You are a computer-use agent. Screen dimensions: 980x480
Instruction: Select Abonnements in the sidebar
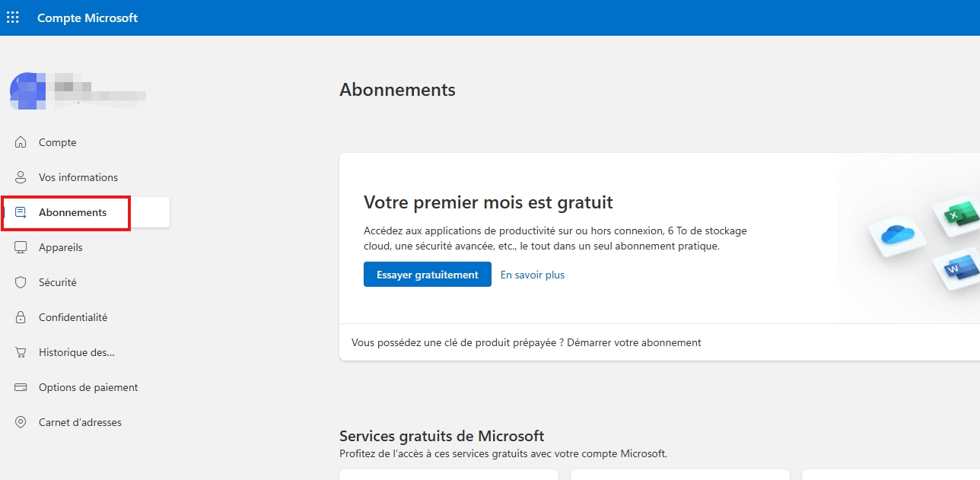87,212
